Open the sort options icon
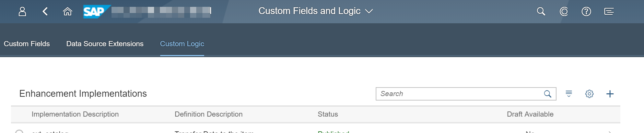This screenshot has width=644, height=133. click(569, 94)
